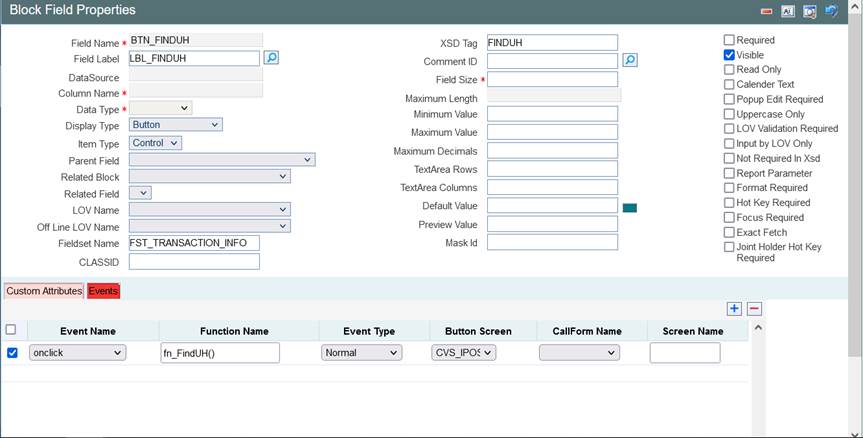This screenshot has height=438, width=863.
Task: Click Fieldset Name field FST_TRANSACTION_INFO
Action: coord(194,243)
